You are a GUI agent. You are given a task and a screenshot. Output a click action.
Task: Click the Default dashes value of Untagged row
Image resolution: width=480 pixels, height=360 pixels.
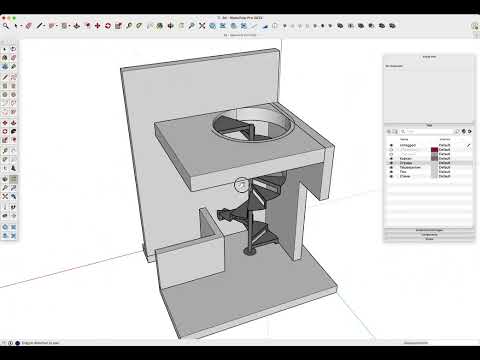pos(445,145)
